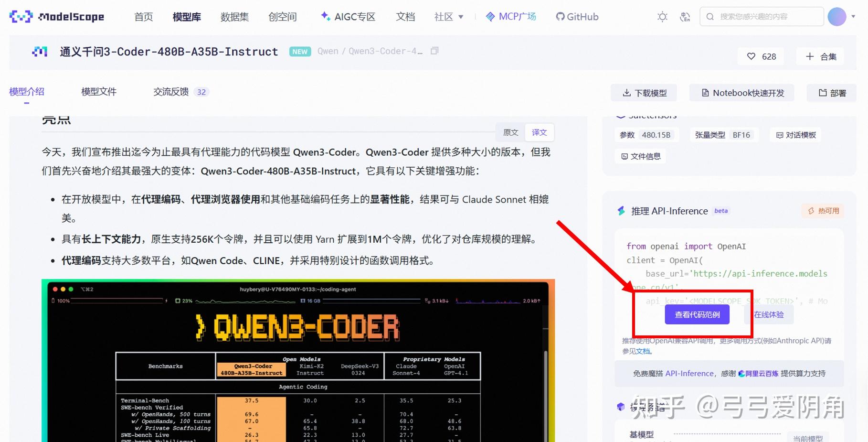
Task: Click the ModelScope logo
Action: 57,17
